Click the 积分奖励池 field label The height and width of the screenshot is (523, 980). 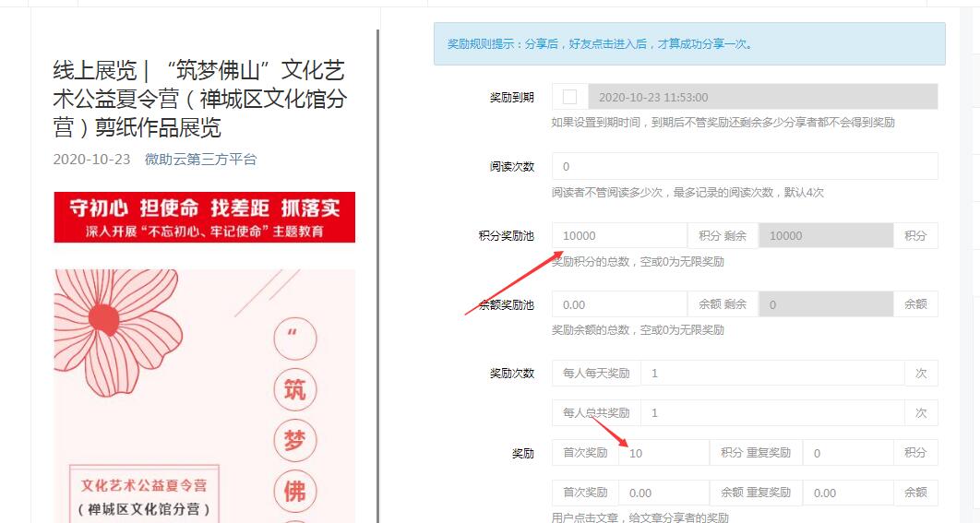pos(507,235)
